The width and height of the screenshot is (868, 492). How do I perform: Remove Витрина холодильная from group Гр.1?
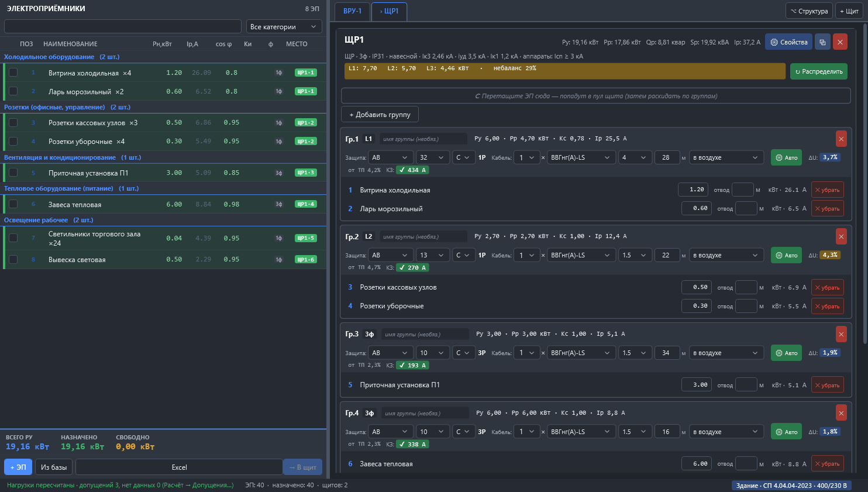827,190
